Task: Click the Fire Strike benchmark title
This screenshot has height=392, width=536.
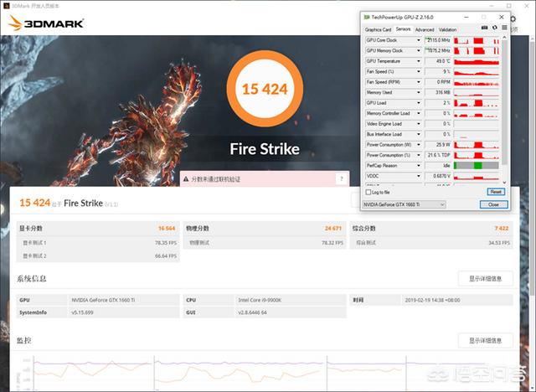Action: 265,149
